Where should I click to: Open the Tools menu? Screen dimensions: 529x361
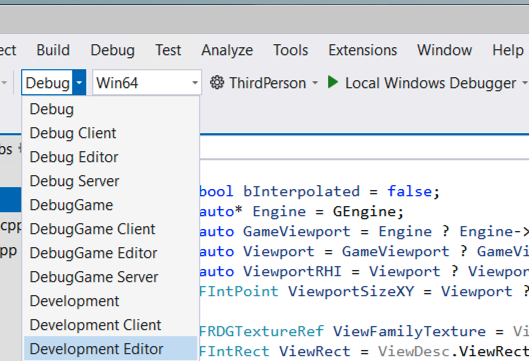point(290,50)
